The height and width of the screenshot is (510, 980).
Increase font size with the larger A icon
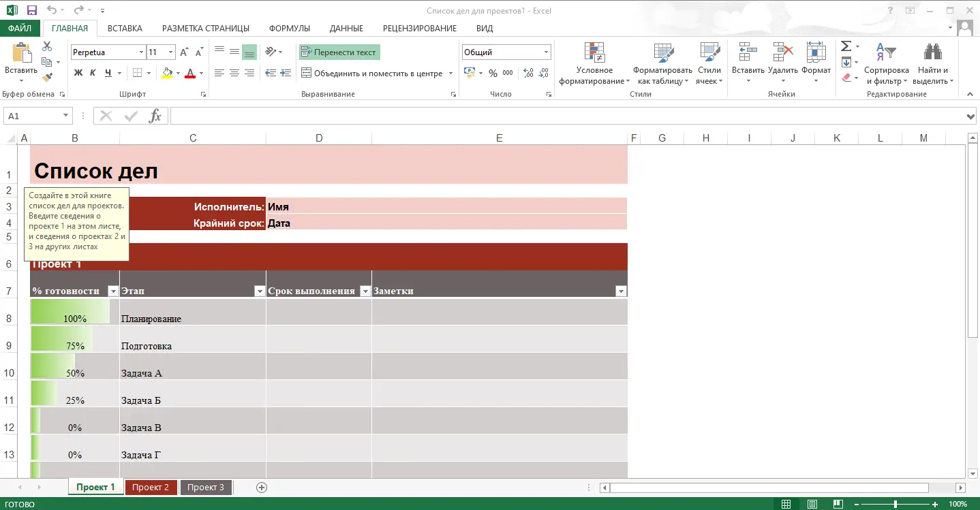(x=185, y=52)
